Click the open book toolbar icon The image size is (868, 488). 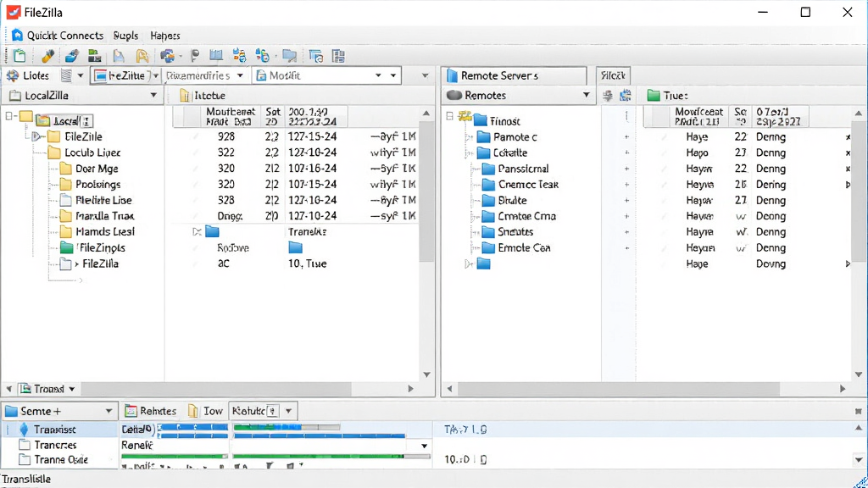(x=216, y=55)
